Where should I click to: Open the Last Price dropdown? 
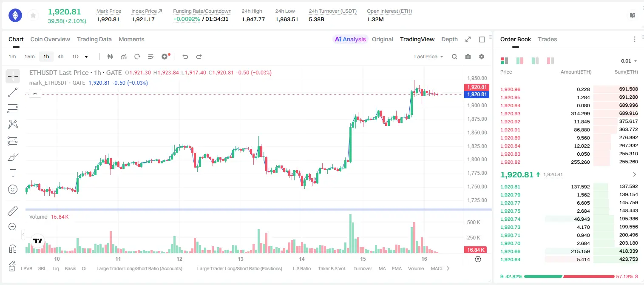pos(428,57)
